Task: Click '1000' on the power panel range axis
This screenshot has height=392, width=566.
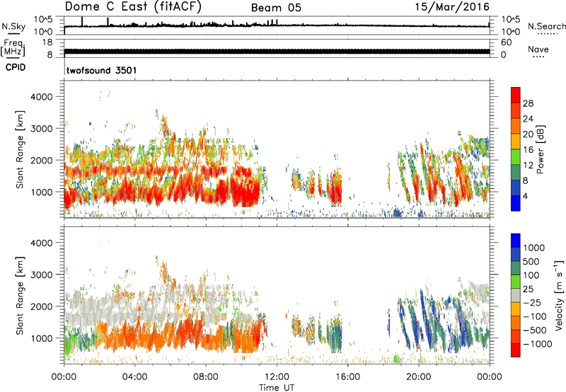Action: click(42, 192)
